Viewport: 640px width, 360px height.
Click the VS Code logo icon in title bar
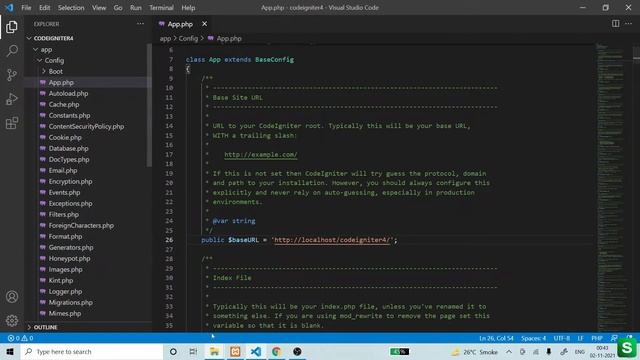[9, 7]
